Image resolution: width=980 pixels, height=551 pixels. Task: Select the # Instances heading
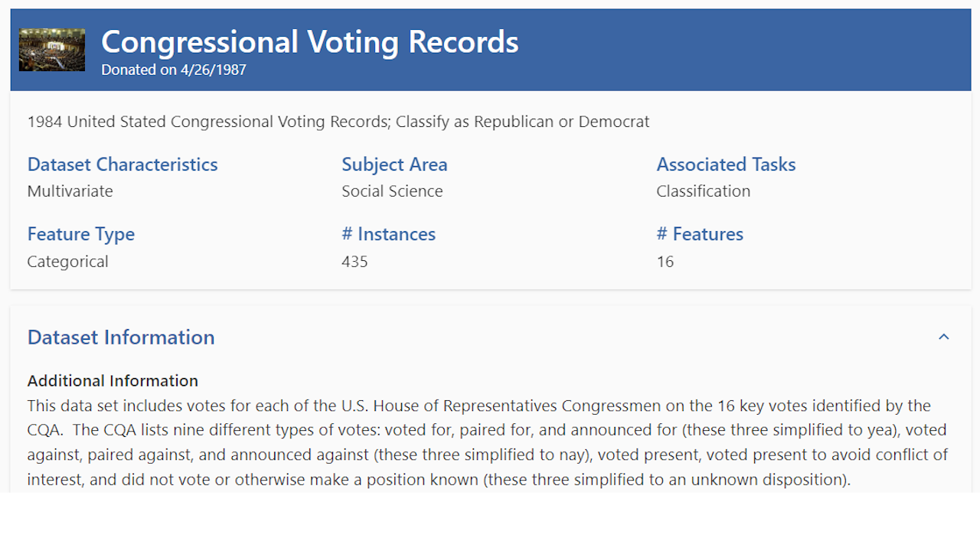coord(388,234)
